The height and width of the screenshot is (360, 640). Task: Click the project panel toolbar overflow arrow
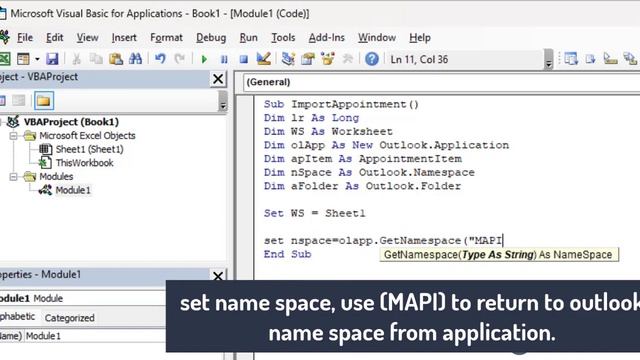(x=222, y=101)
